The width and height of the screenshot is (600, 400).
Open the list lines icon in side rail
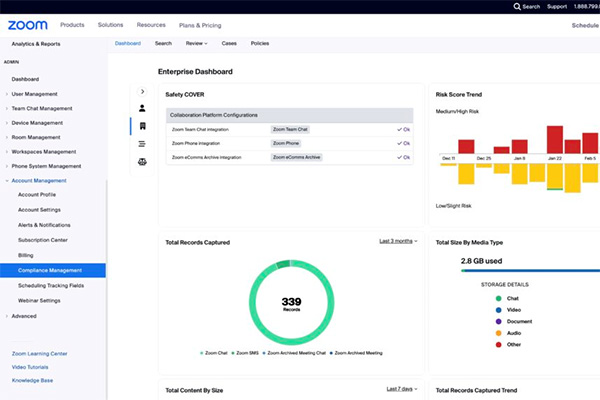pyautogui.click(x=142, y=144)
